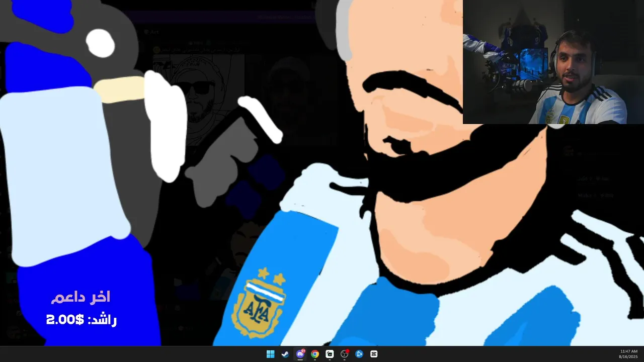Open CapCut from the taskbar

tap(374, 354)
